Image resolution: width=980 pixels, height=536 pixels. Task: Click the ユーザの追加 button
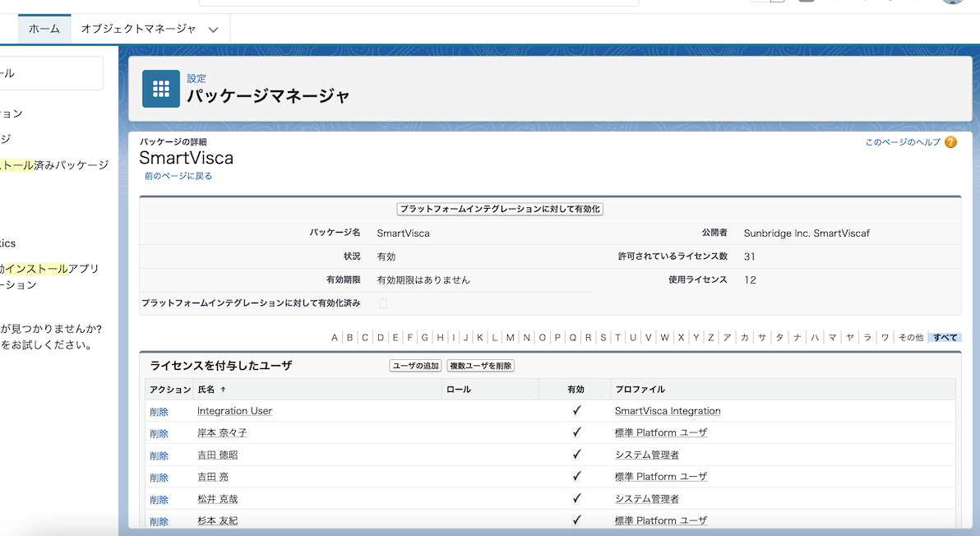point(414,365)
